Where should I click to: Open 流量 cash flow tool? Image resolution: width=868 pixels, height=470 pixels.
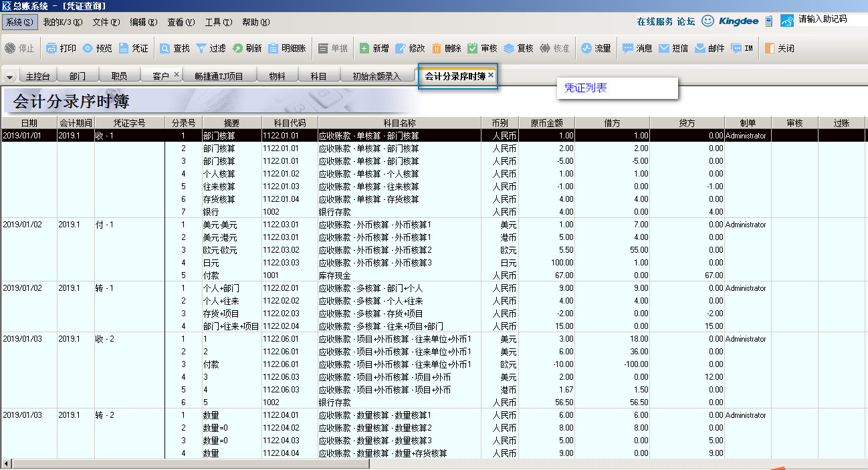pos(586,48)
